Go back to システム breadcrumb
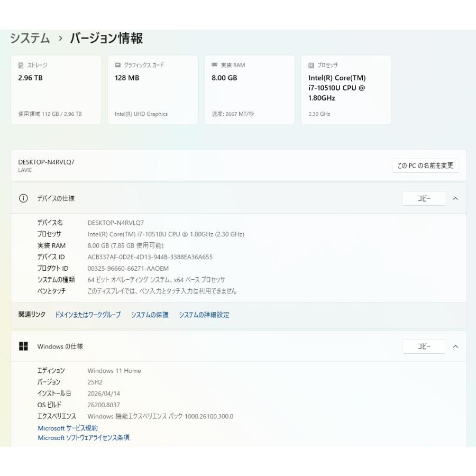 [x=30, y=38]
